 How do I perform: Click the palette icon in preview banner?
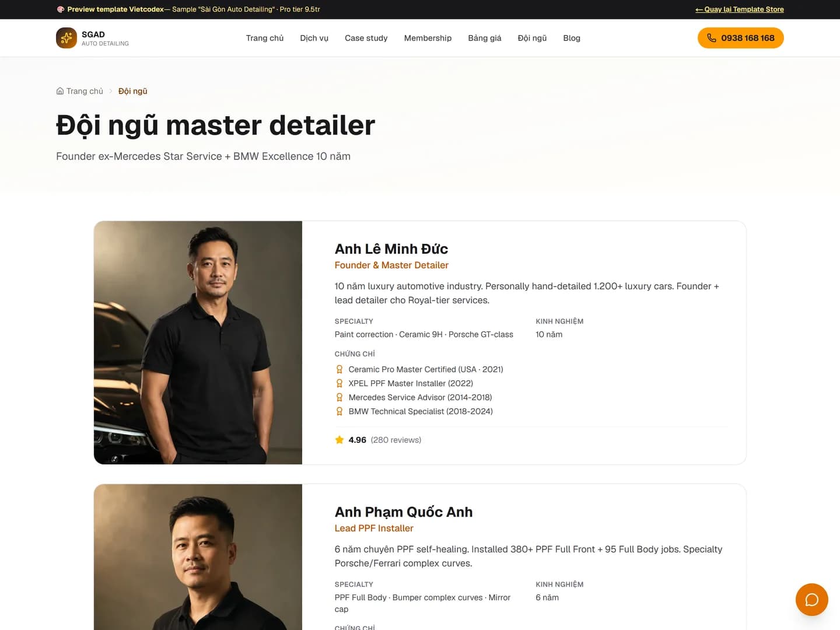(x=61, y=9)
